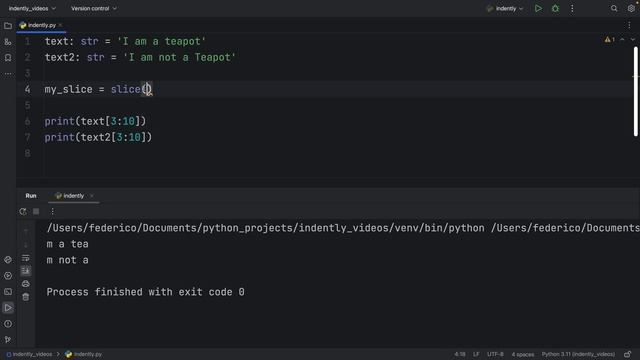Click the Run tool window title
The image size is (640, 360).
click(x=31, y=196)
